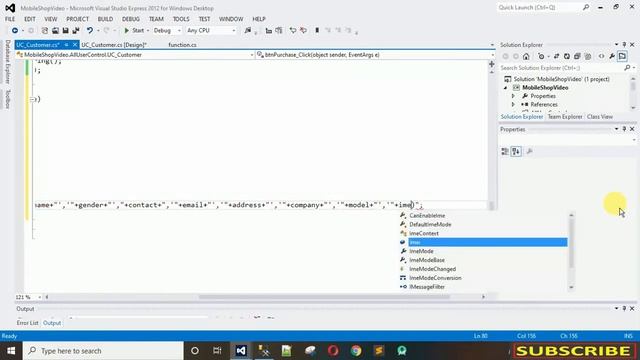Open the Any CPU platform dropdown
Image resolution: width=640 pixels, height=360 pixels.
click(x=211, y=31)
